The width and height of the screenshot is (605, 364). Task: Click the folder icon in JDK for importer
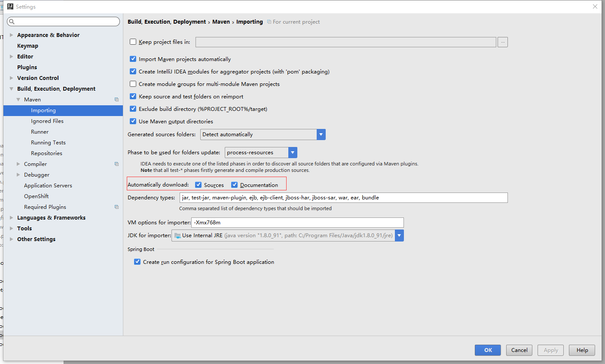point(177,236)
